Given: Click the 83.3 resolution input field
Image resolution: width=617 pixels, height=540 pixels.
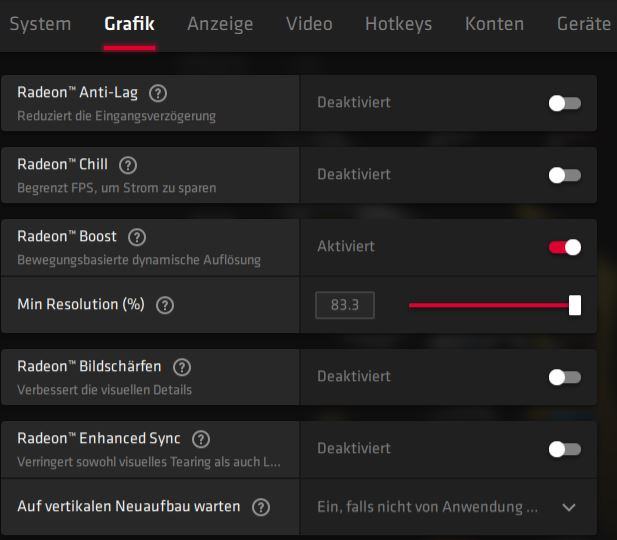Looking at the screenshot, I should pos(345,305).
